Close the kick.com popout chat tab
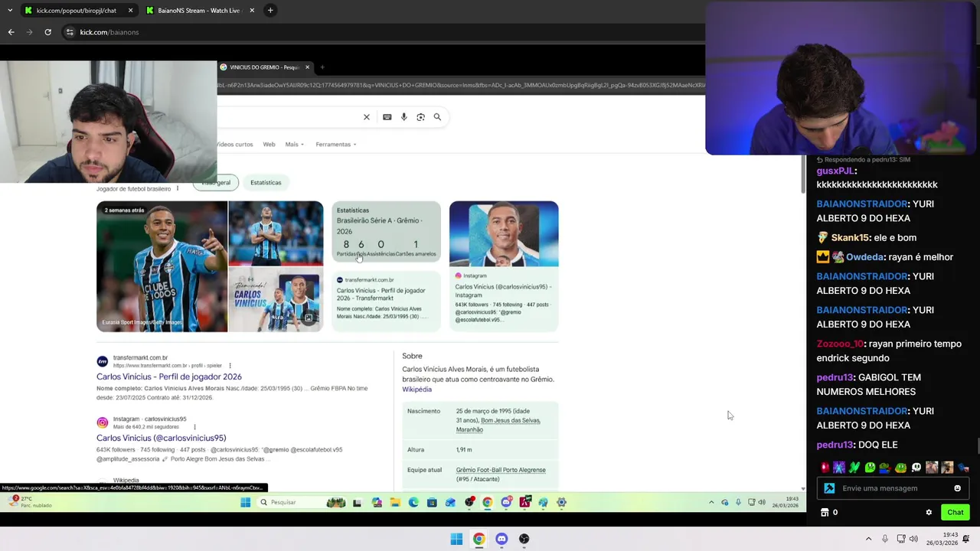The width and height of the screenshot is (980, 551). 130,10
